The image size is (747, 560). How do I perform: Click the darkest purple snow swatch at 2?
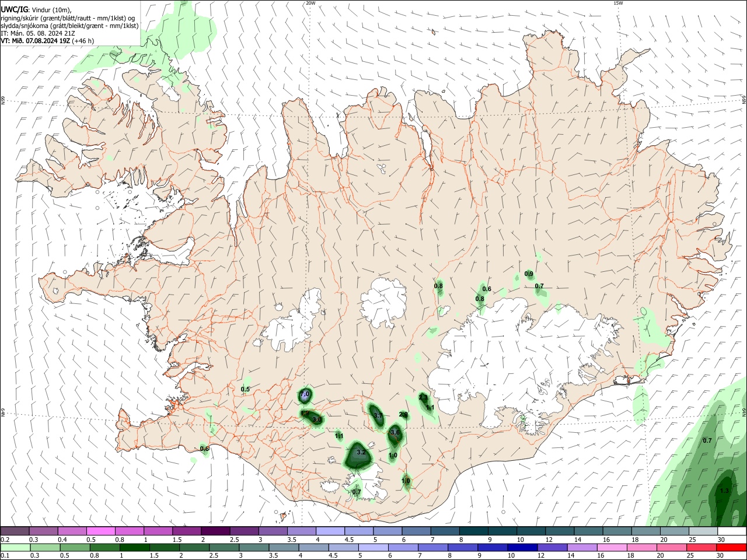click(215, 531)
